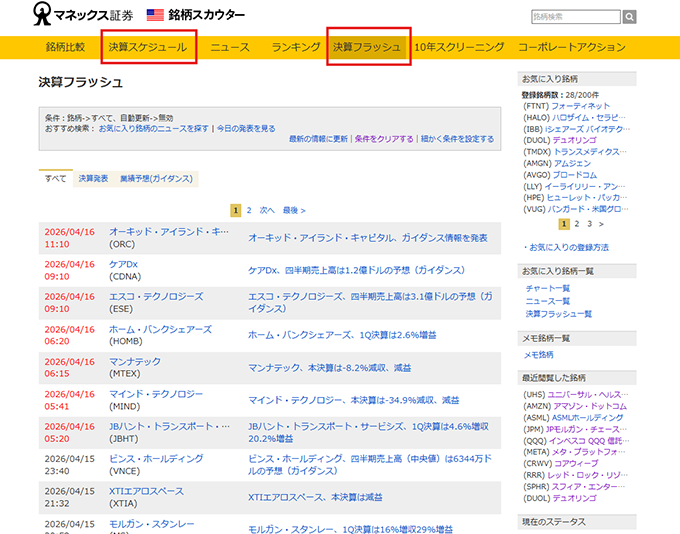Go to the 次へ results page
680x534 pixels.
267,210
